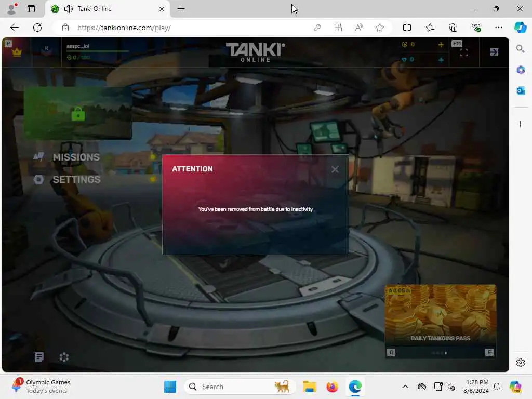Go to next banner with E
Screen dimensions: 532x399
489,353
